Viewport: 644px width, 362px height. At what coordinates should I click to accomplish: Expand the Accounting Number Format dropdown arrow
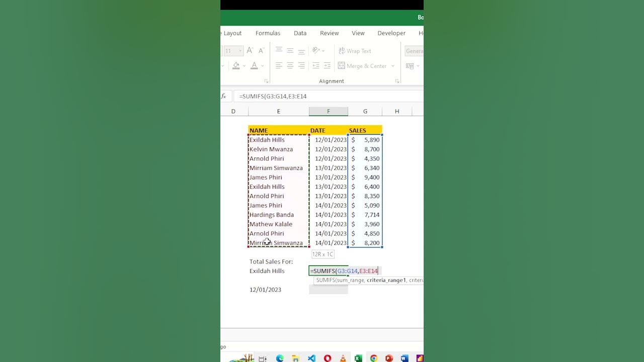[418, 66]
